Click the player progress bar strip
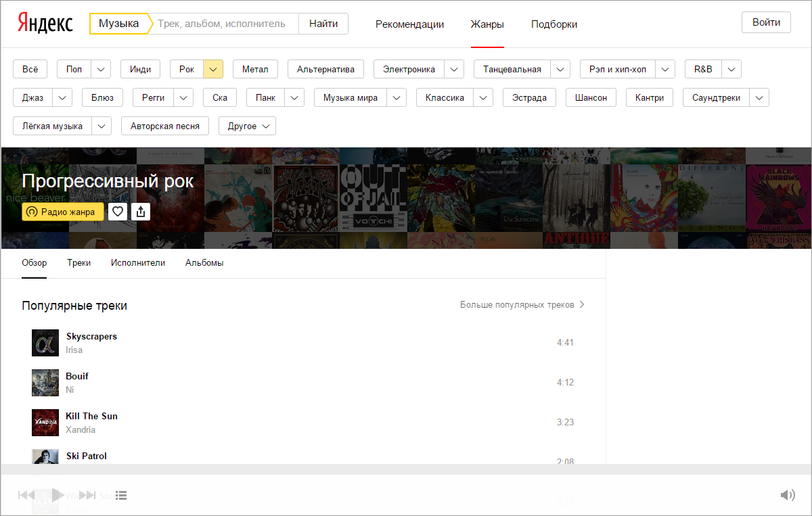Image resolution: width=812 pixels, height=516 pixels. pos(406,469)
